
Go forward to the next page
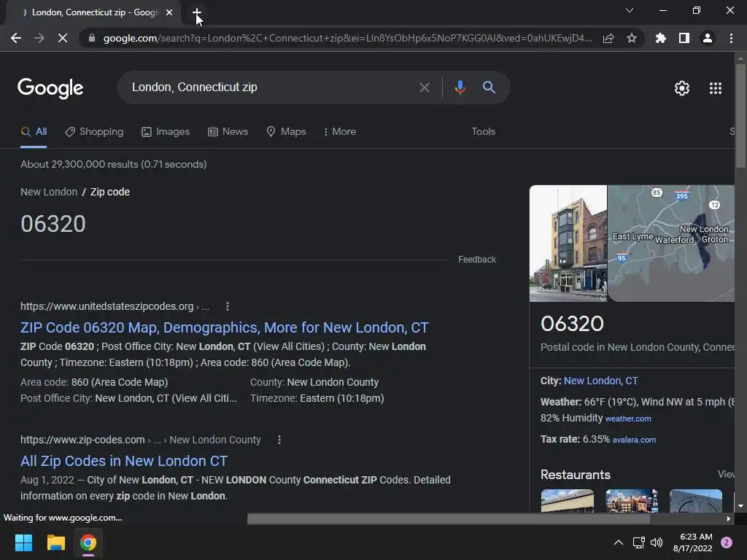[39, 38]
